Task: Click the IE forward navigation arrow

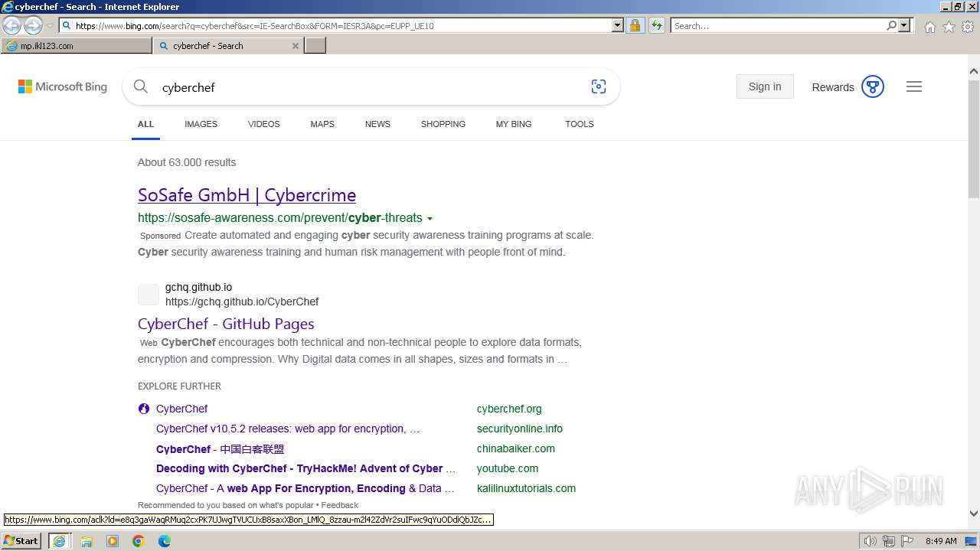Action: [x=33, y=25]
